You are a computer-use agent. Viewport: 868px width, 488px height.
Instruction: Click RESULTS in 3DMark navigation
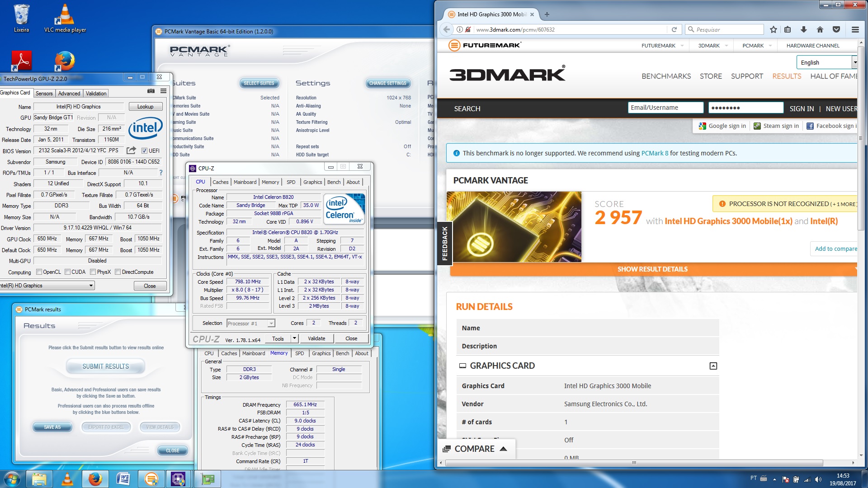[787, 76]
